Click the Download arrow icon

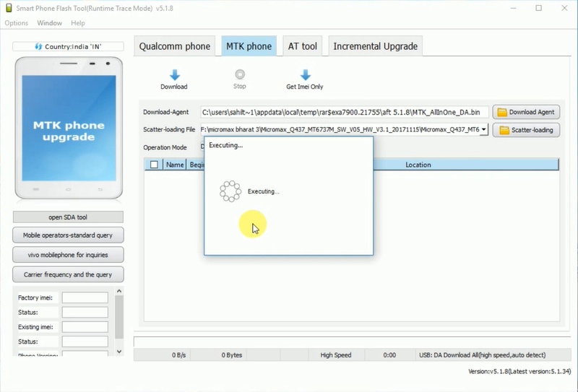pos(173,75)
